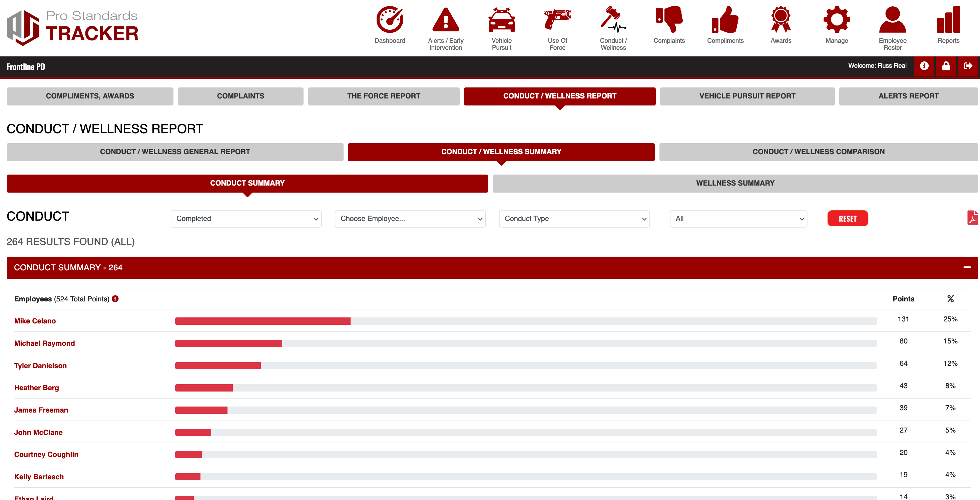The image size is (980, 500).
Task: Open Alerts / Early Intervention warning icon
Action: (446, 20)
